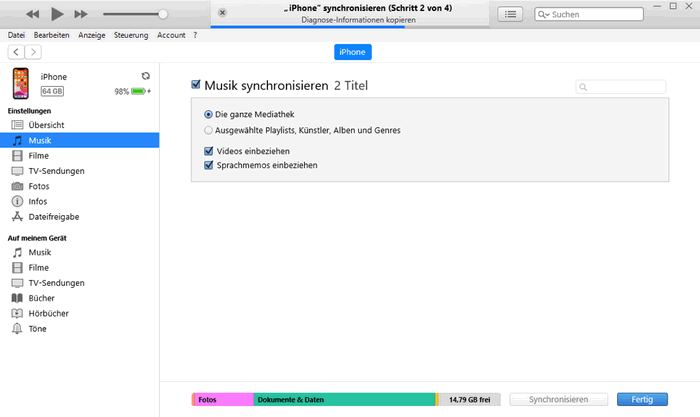The width and height of the screenshot is (700, 417).
Task: Toggle the Videos einbeziehen checkbox
Action: coord(208,151)
